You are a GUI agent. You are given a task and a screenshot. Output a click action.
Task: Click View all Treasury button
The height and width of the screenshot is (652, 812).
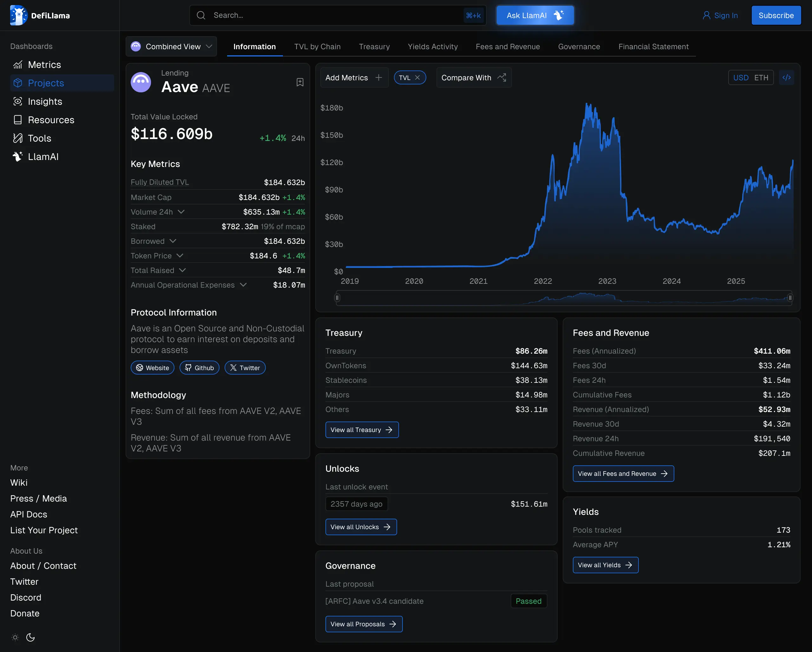pos(362,430)
